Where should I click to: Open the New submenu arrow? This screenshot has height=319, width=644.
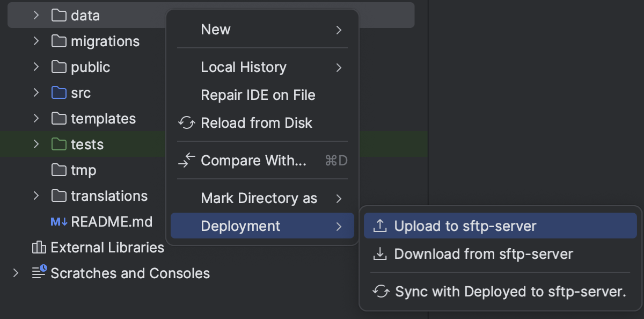(339, 30)
